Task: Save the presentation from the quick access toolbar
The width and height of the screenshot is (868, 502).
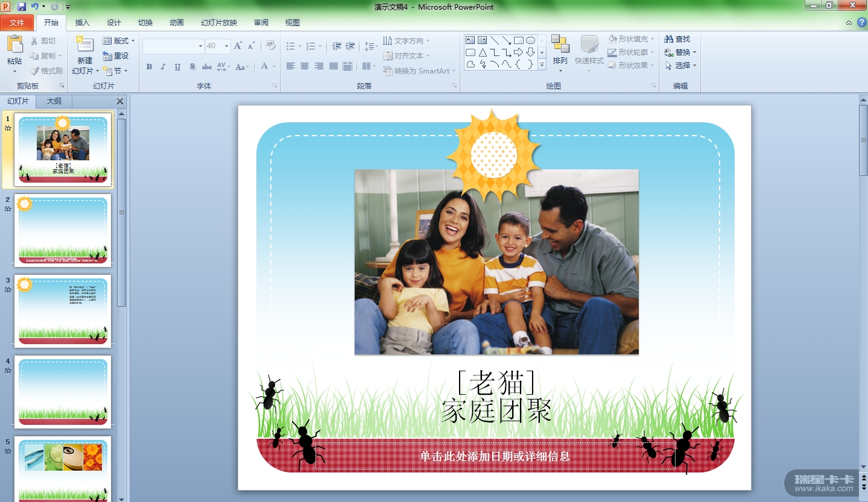Action: tap(22, 7)
